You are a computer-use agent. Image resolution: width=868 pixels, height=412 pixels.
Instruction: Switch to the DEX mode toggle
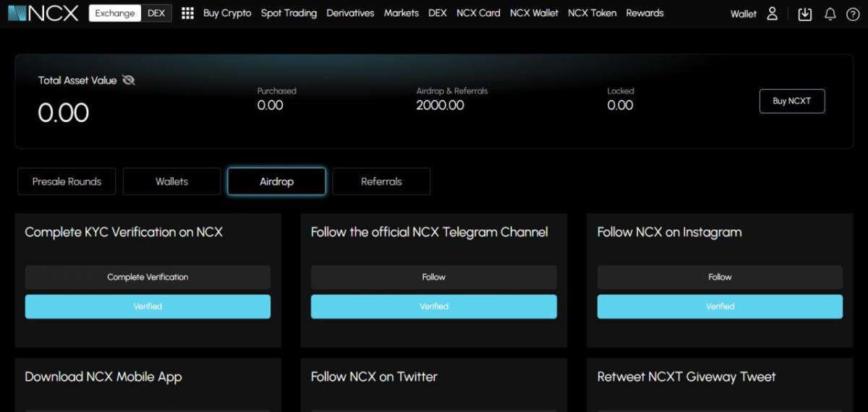point(156,13)
